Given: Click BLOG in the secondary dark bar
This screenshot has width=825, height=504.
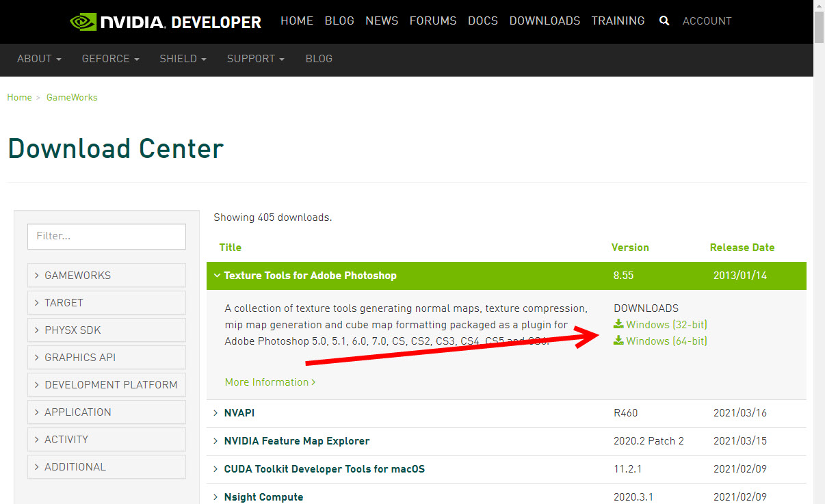Looking at the screenshot, I should pos(319,59).
